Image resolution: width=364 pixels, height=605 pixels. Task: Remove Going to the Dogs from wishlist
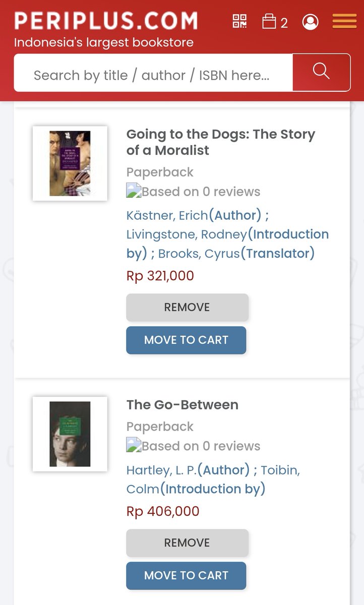187,307
